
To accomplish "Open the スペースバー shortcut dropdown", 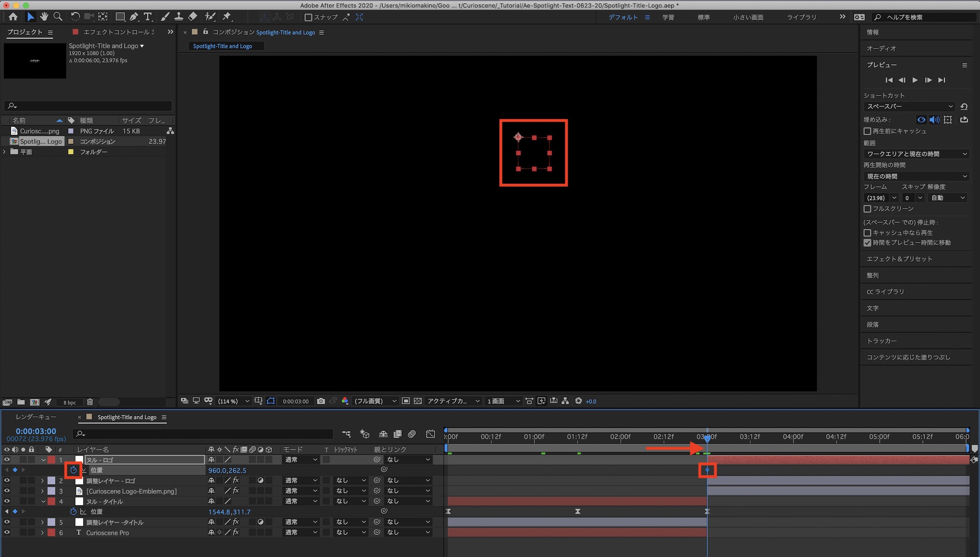I will pos(909,106).
